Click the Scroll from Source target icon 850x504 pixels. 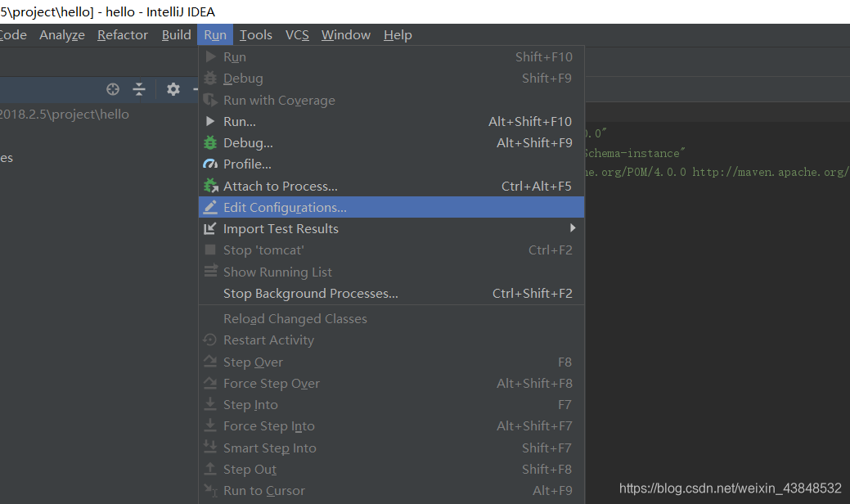(111, 88)
